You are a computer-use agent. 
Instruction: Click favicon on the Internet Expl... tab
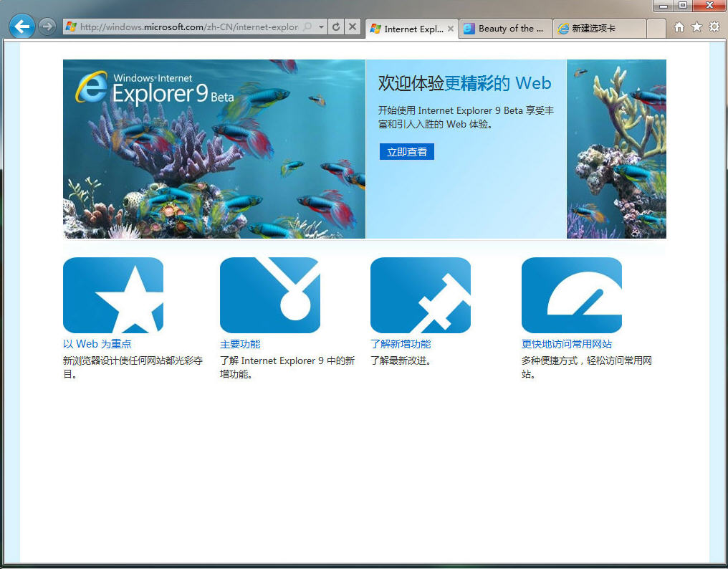tap(375, 29)
